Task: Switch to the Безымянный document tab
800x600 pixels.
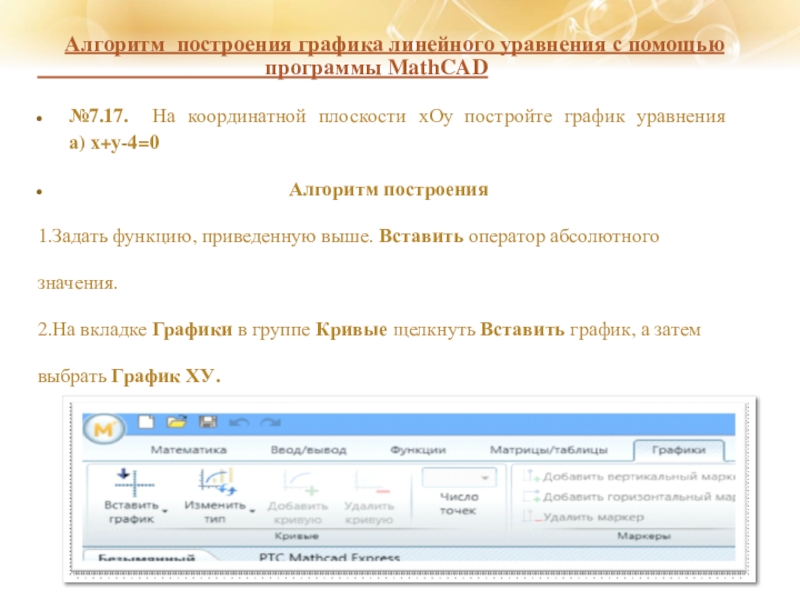Action: click(x=146, y=556)
